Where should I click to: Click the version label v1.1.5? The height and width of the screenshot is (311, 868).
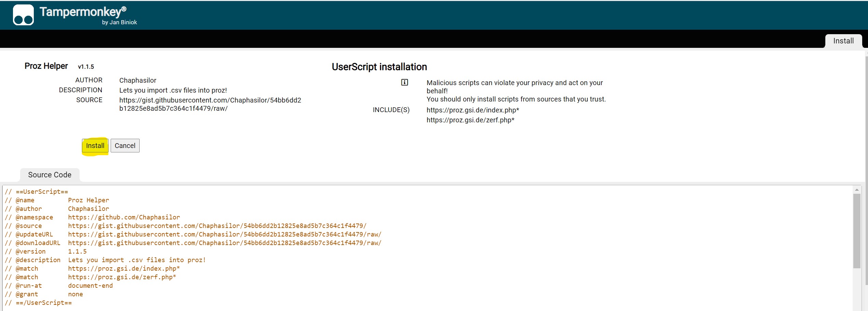pos(86,67)
